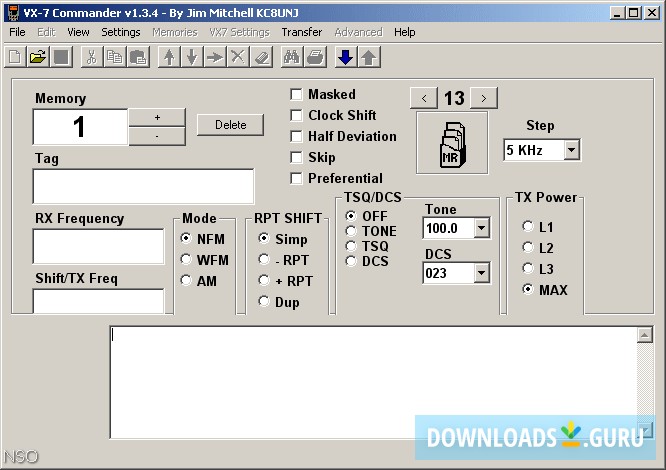This screenshot has height=470, width=666.
Task: Click the right arrow toolbar icon
Action: [x=215, y=57]
